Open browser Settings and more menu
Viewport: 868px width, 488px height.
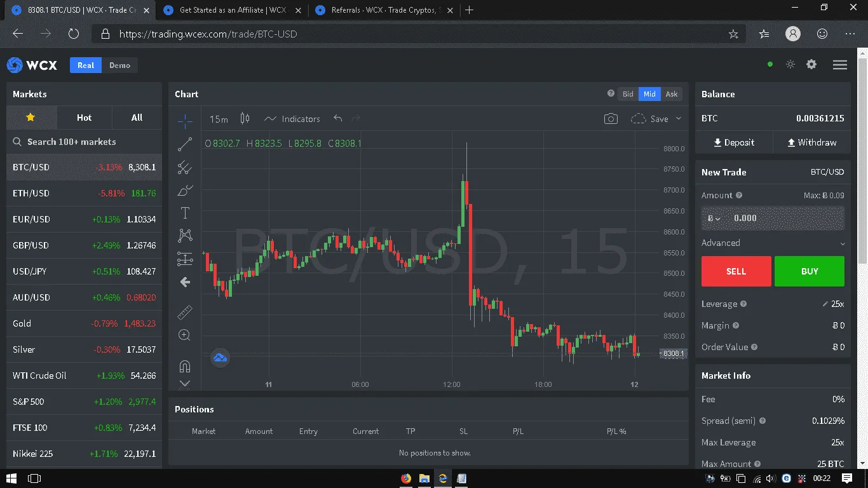[850, 34]
